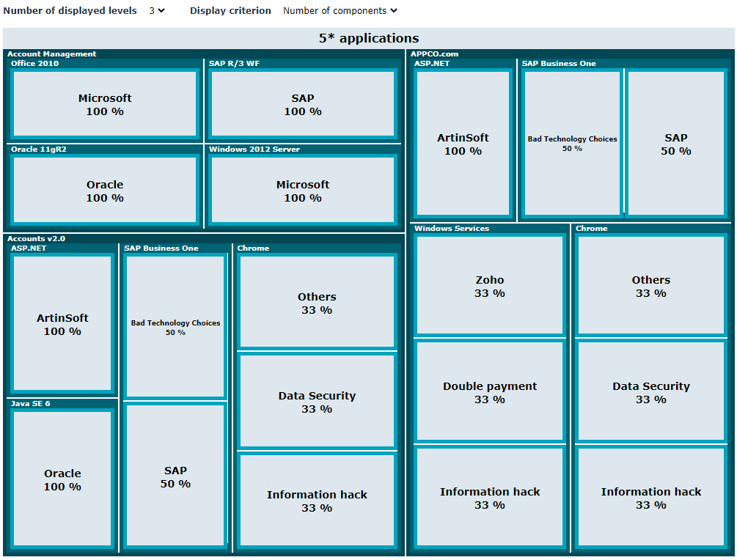The height and width of the screenshot is (560, 737).
Task: Select the Double payment tile
Action: (x=489, y=392)
